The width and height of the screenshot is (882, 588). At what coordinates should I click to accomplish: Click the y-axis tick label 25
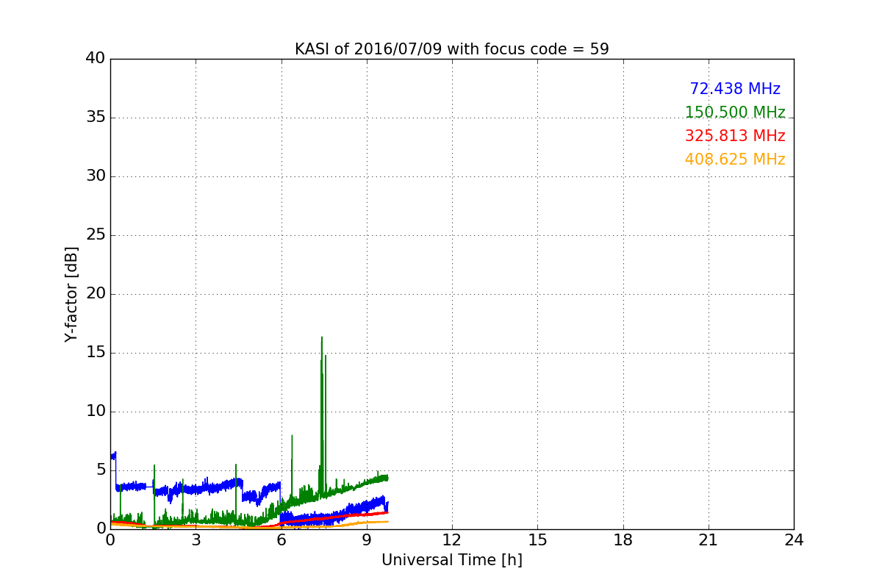[96, 235]
